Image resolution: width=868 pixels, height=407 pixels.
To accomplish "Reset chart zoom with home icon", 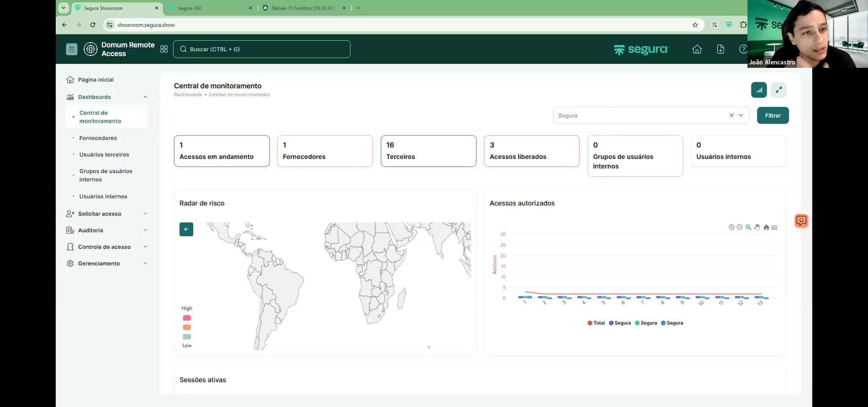I will pos(766,227).
